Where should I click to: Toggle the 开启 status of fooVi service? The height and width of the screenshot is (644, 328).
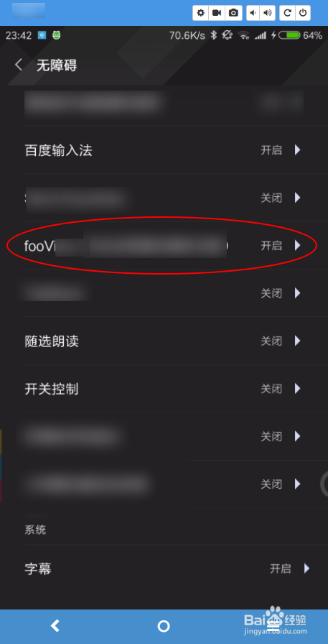[271, 246]
